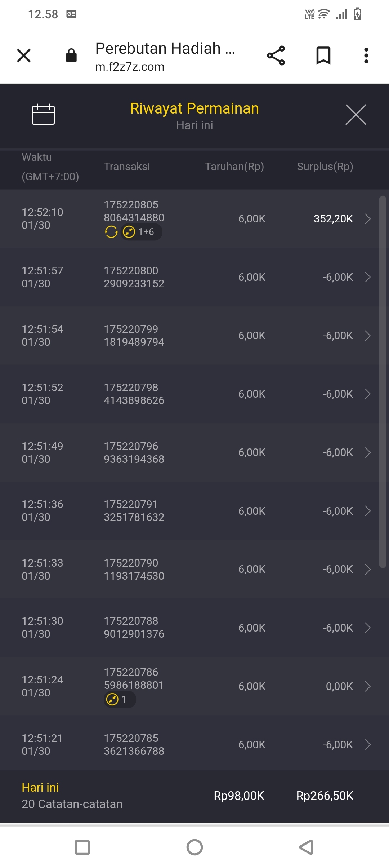Tap the 1+6 scatter badge
This screenshot has width=389, height=868.
[141, 232]
